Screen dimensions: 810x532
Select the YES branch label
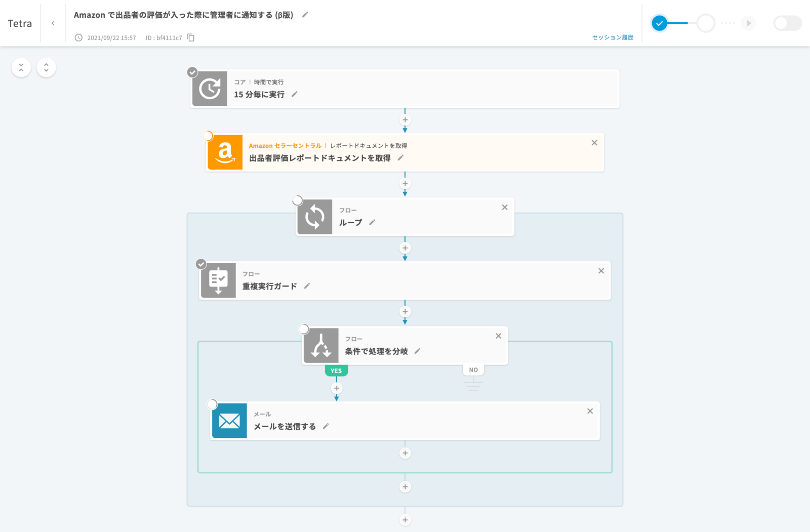[336, 371]
